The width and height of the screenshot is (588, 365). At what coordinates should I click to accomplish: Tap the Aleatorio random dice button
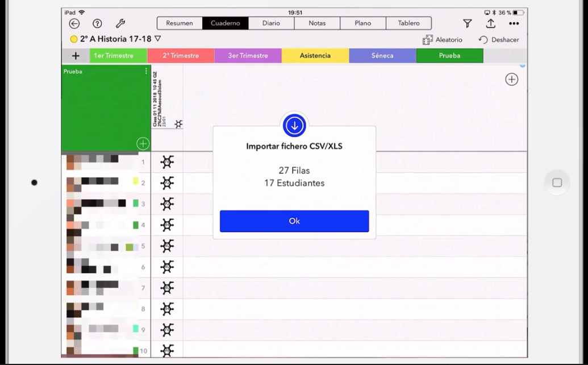click(x=442, y=40)
